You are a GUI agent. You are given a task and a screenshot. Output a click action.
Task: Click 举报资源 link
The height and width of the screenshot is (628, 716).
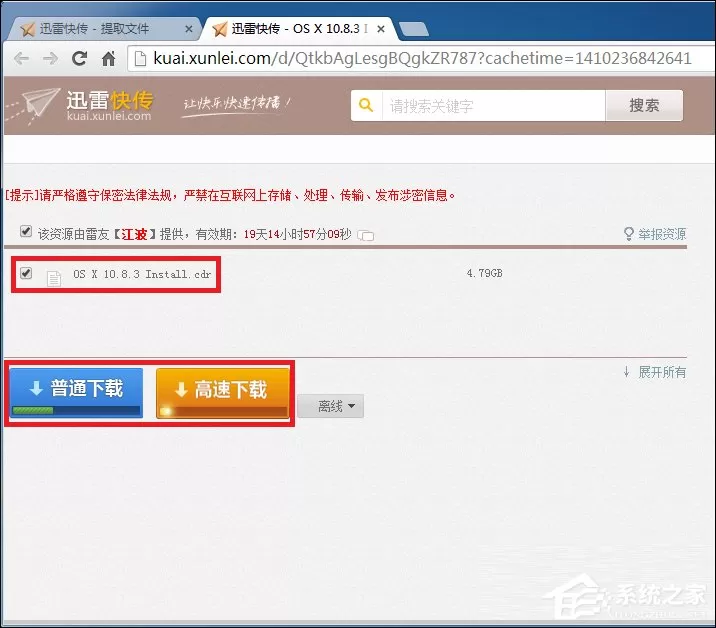[662, 234]
